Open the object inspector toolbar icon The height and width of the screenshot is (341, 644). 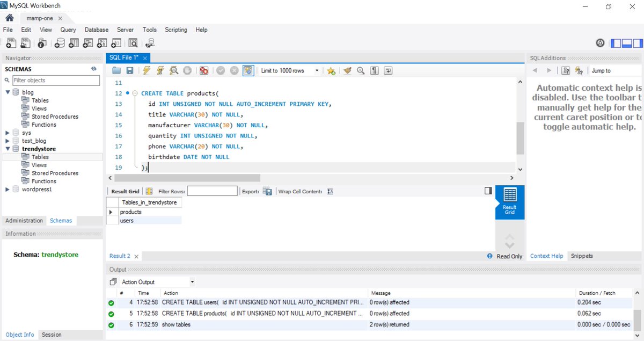(42, 43)
